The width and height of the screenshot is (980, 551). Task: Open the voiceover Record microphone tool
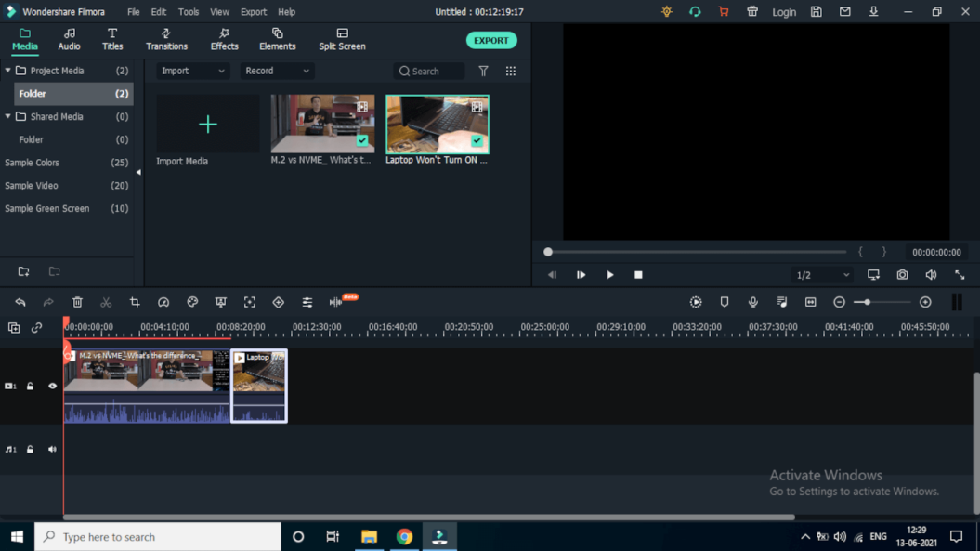[x=754, y=302]
